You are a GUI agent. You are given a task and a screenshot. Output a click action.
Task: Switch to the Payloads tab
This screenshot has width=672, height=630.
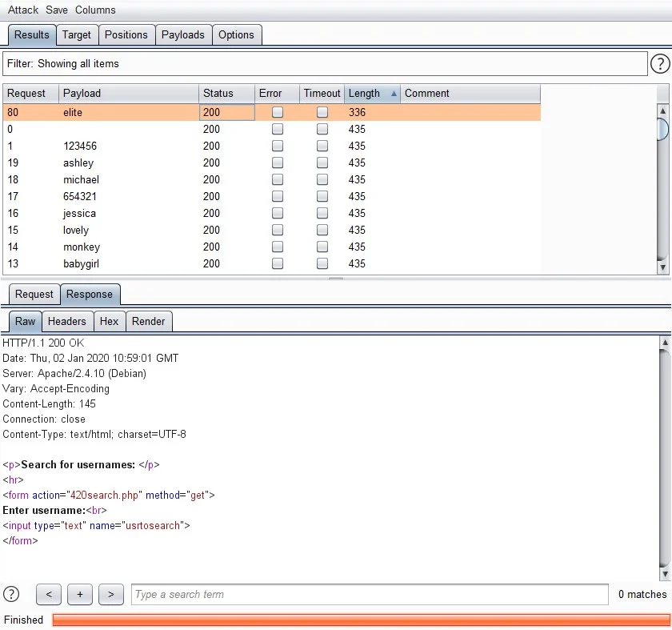pyautogui.click(x=183, y=35)
